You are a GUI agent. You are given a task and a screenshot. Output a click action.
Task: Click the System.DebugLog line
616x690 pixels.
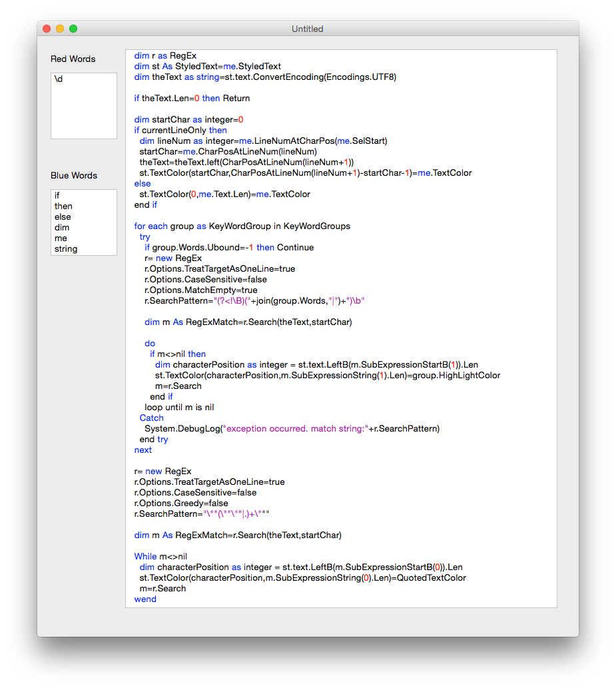292,429
